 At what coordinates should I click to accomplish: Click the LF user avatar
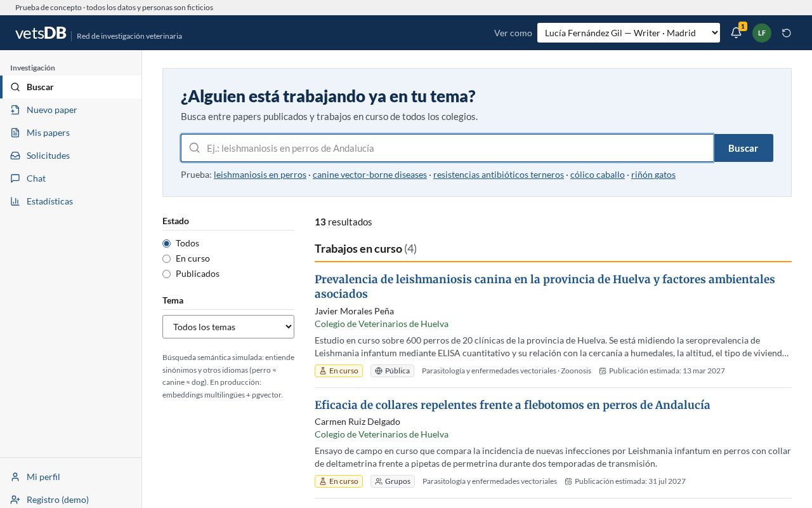(x=762, y=33)
